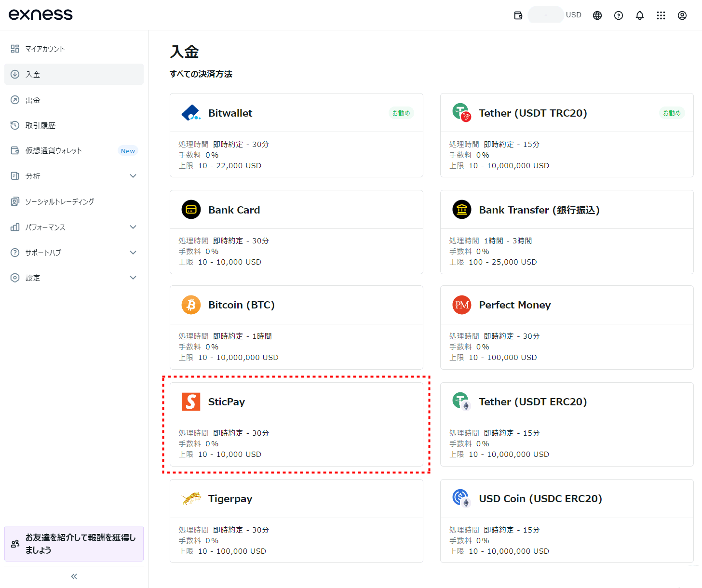Click the 1時間 - 3時間 processing time
The height and width of the screenshot is (588, 702).
[508, 241]
